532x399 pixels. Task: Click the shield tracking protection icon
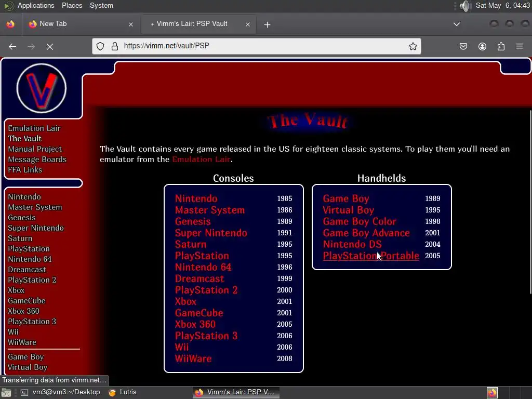tap(100, 46)
